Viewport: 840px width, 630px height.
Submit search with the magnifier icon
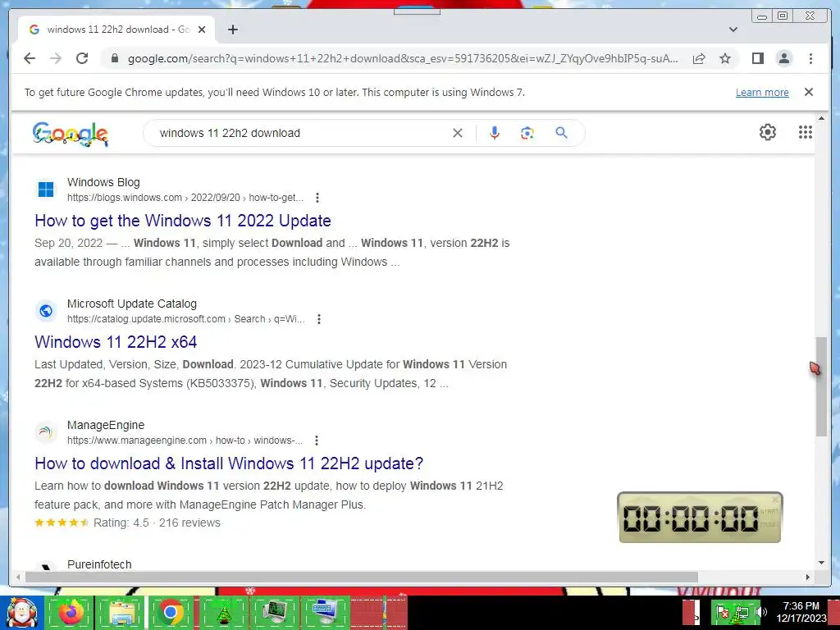[x=561, y=132]
